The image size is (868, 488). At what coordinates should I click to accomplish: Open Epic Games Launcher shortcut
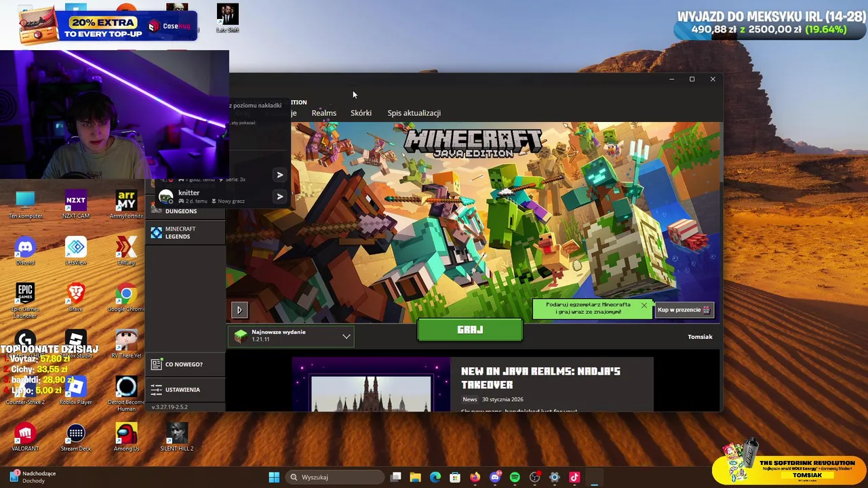25,300
